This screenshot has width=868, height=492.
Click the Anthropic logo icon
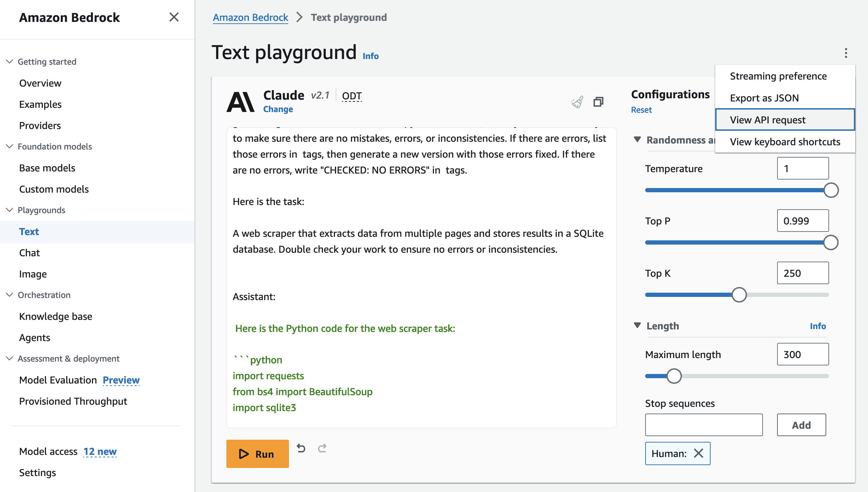(x=241, y=102)
